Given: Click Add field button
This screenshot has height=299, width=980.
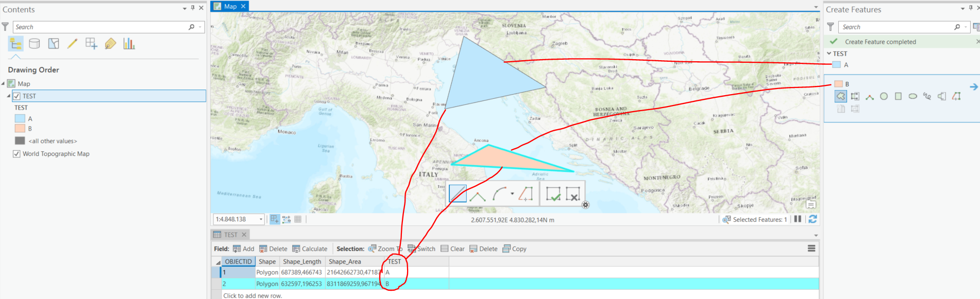Looking at the screenshot, I should tap(243, 249).
